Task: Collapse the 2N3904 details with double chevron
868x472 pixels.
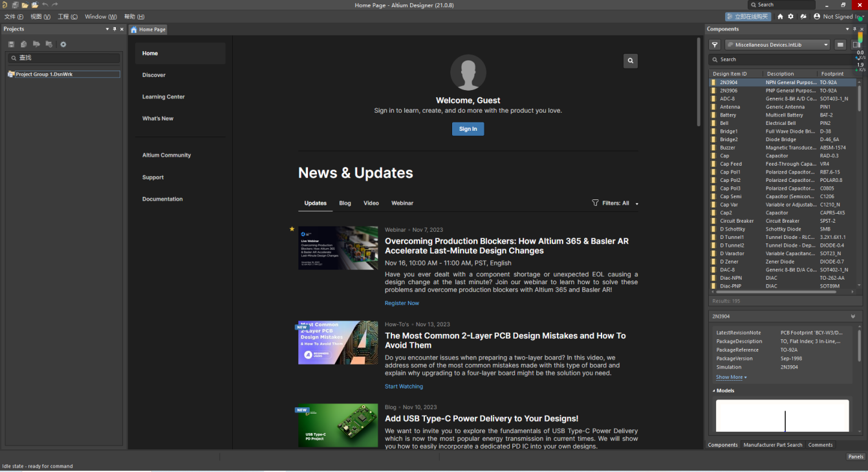Action: click(x=852, y=317)
